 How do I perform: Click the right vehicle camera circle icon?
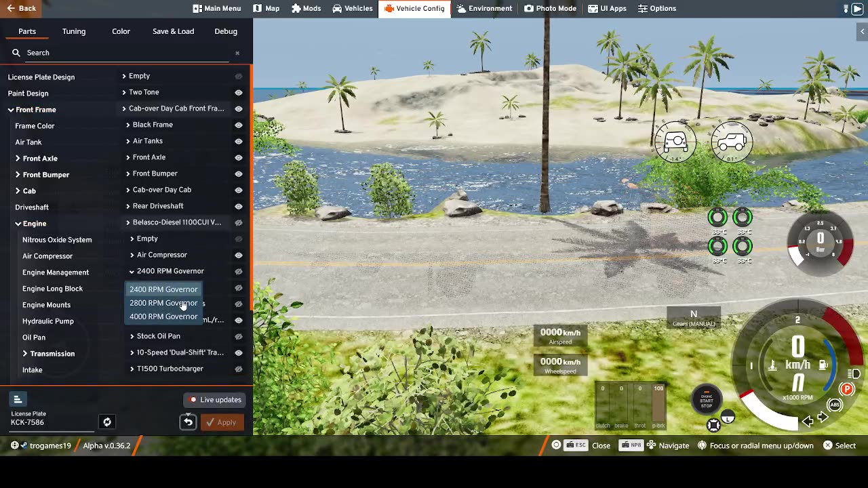coord(732,142)
